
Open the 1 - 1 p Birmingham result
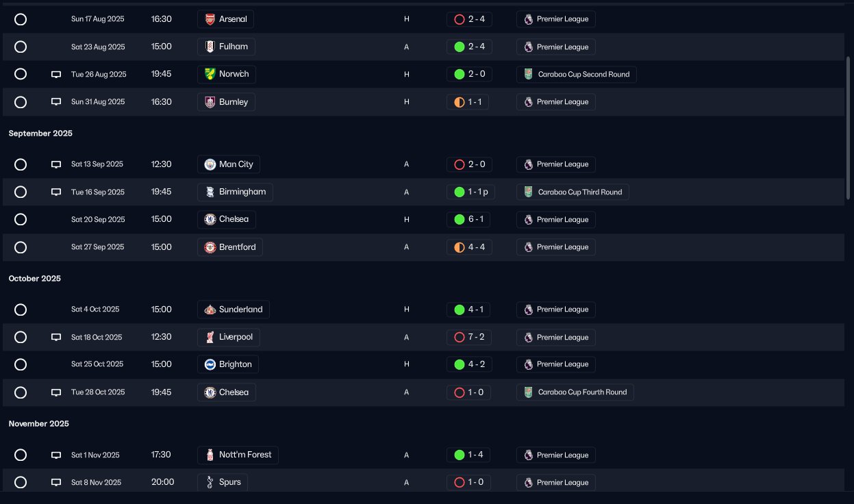coord(470,192)
